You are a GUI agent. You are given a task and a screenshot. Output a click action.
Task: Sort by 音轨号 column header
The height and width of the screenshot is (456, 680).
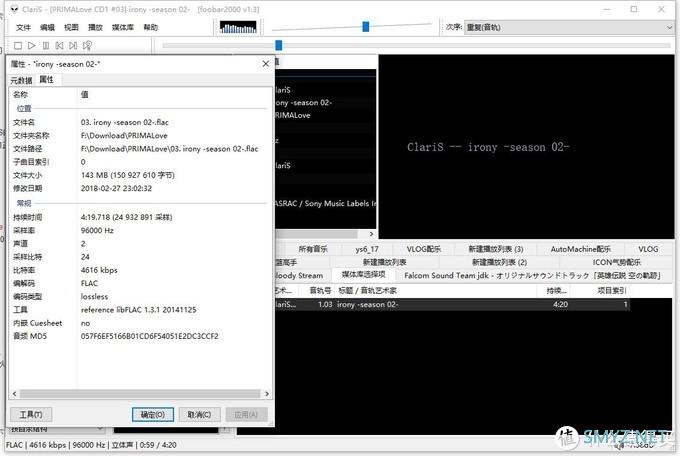coord(320,291)
